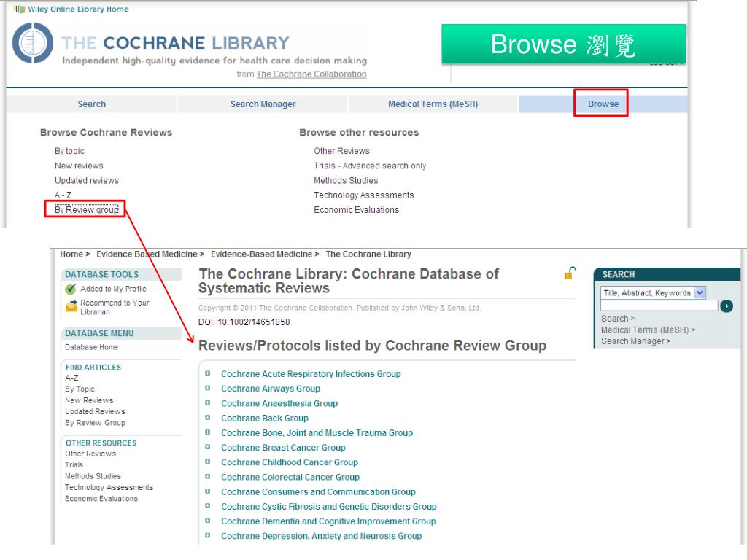Expand Cochrane Colorectal Cancer Group plus icon
Viewport: 747px width, 560px height.
pyautogui.click(x=208, y=477)
